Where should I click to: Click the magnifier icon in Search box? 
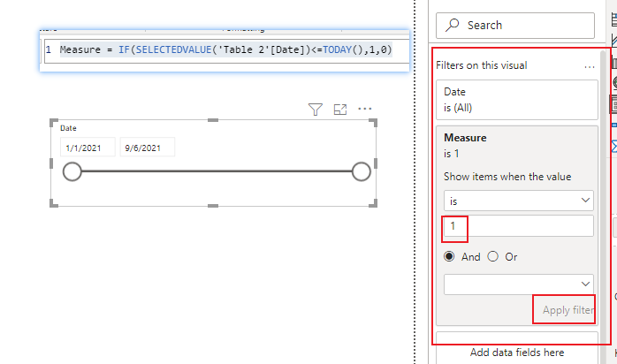tap(452, 25)
